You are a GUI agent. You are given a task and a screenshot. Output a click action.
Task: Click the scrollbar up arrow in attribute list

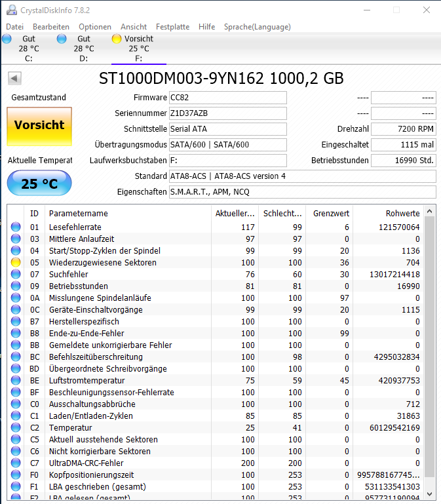point(429,211)
